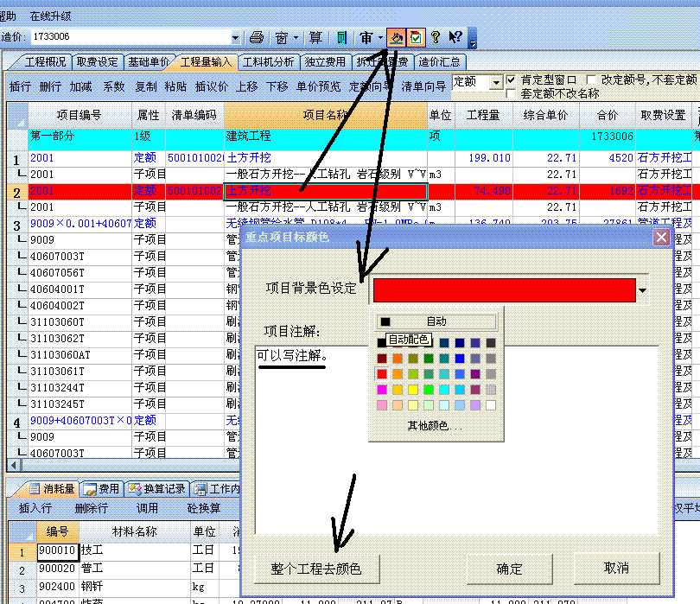Switch to the 工料机分析 tab
The image size is (700, 604).
point(269,62)
